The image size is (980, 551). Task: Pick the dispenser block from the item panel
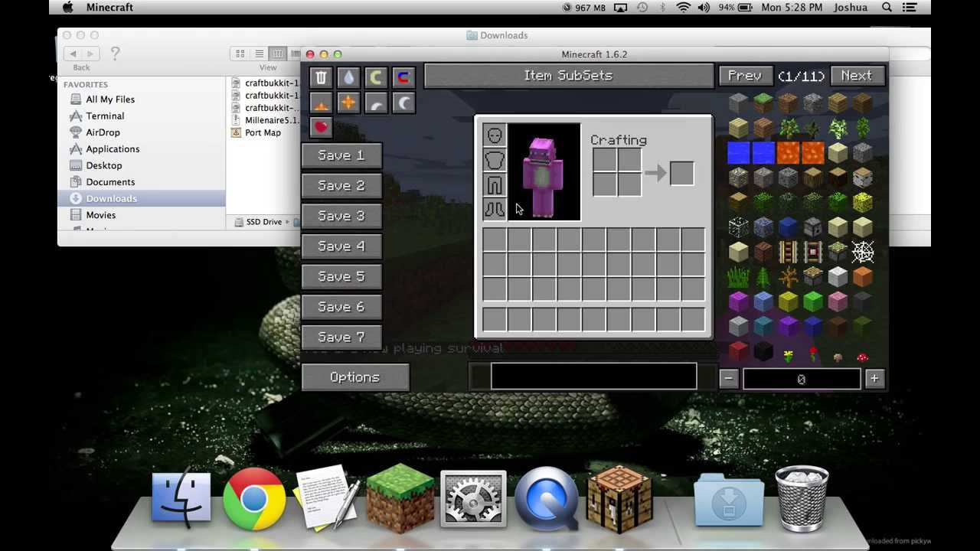click(813, 227)
